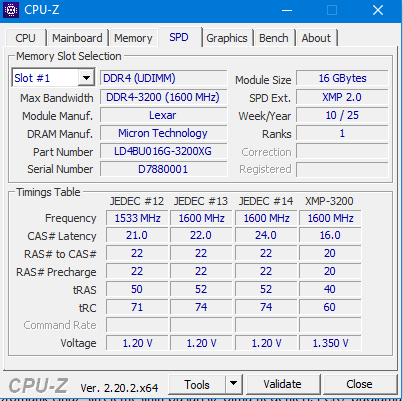Screen dimensions: 403x401
Task: Minimize the CPU-Z window
Action: [287, 10]
